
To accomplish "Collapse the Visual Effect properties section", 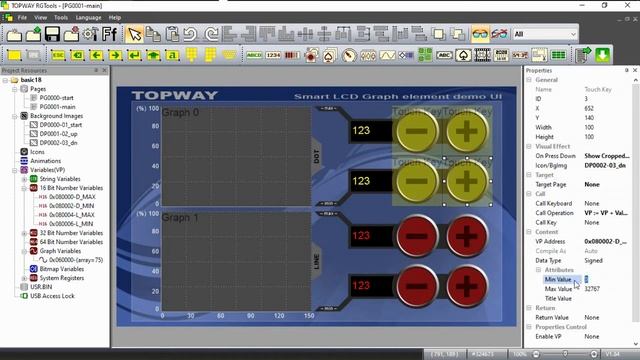I will 529,147.
